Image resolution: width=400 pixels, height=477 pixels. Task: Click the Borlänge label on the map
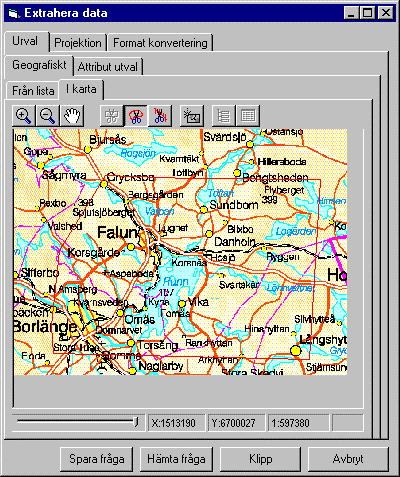pos(45,327)
